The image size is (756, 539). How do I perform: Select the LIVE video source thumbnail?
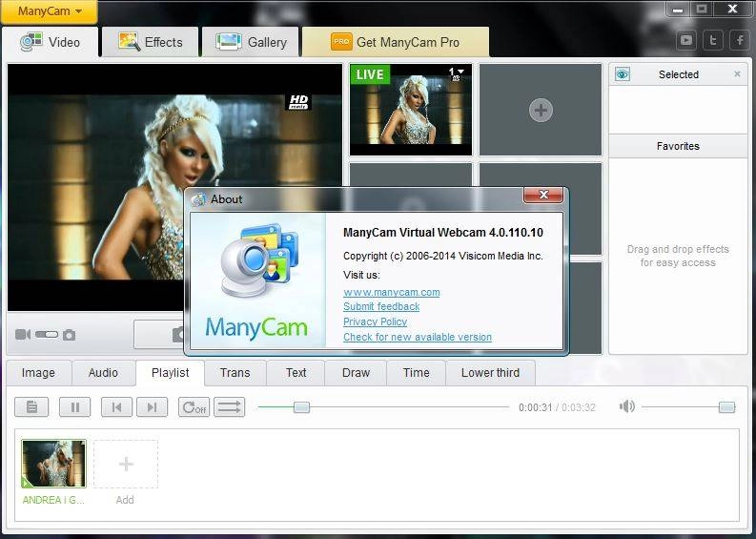[411, 110]
